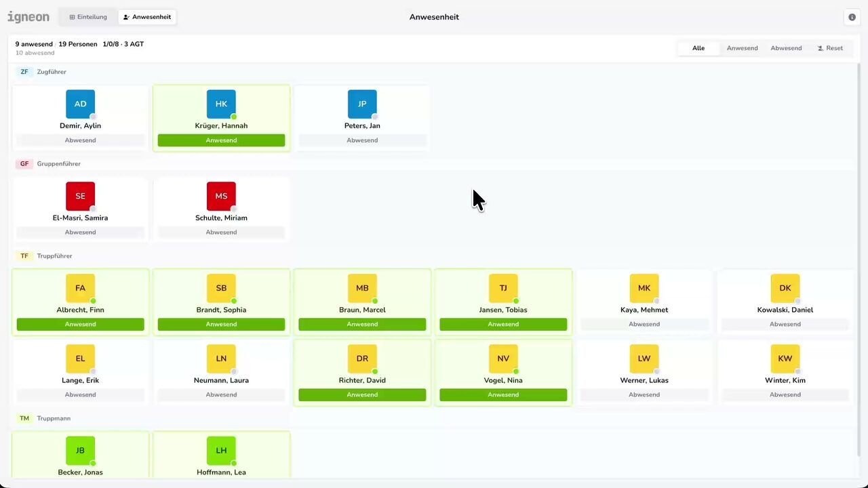Screen dimensions: 868x488
Task: Switch to the Einteilung tab
Action: point(88,17)
